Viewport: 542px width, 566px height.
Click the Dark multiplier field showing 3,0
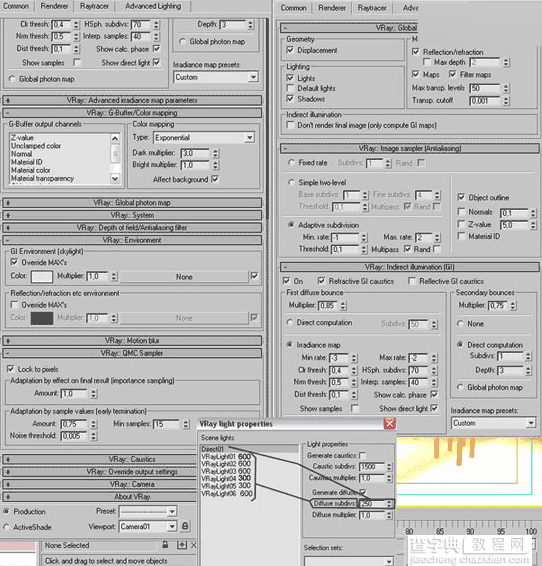point(195,153)
